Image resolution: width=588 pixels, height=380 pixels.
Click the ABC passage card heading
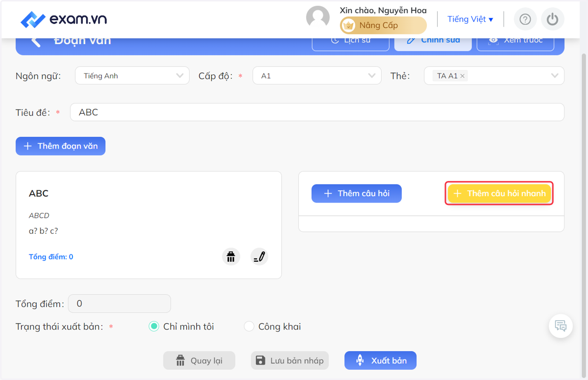(x=39, y=193)
